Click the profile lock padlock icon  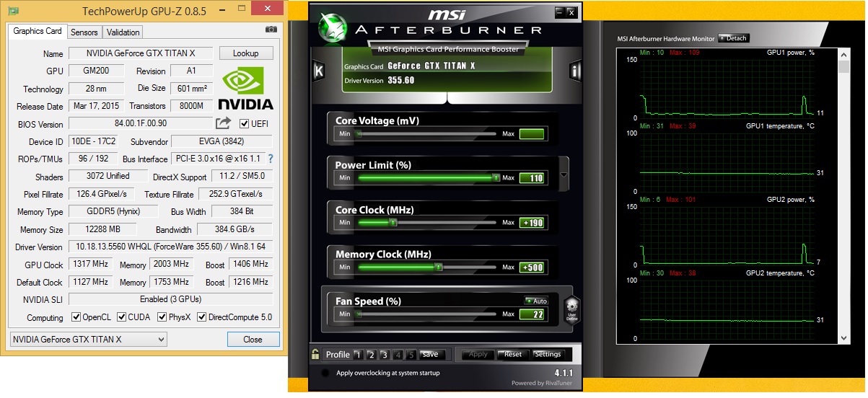click(315, 355)
